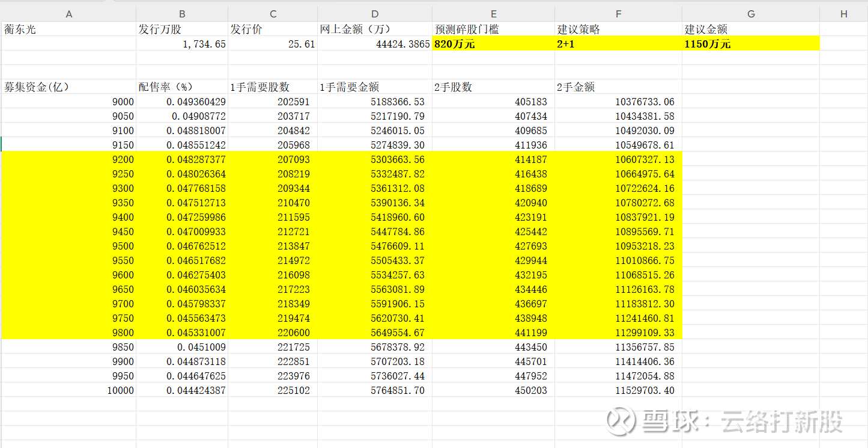Click the 2手金额 header cell
The image size is (868, 448).
[618, 87]
